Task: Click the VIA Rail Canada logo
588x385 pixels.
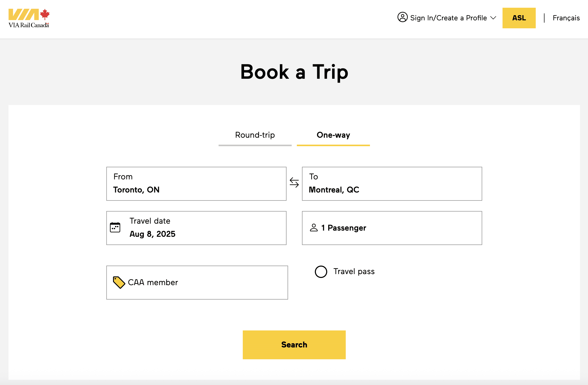Action: click(28, 17)
